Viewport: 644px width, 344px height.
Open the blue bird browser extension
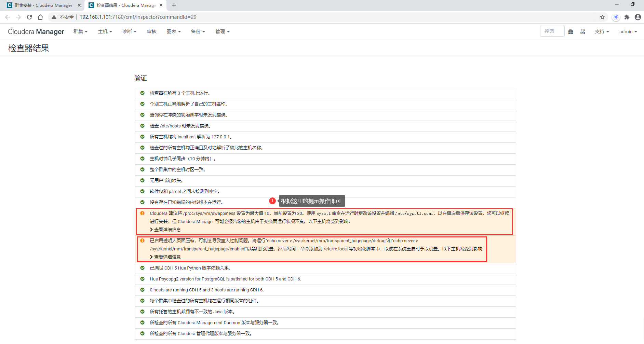[x=616, y=17]
